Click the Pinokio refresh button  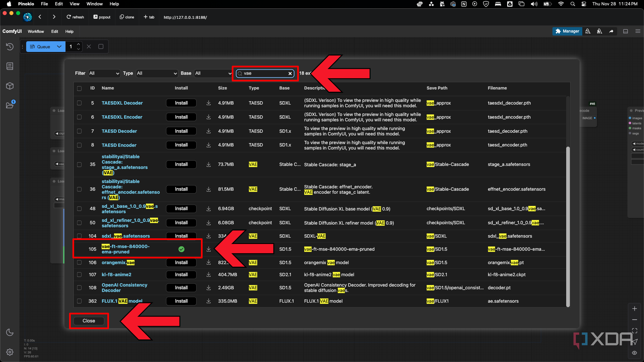[75, 17]
